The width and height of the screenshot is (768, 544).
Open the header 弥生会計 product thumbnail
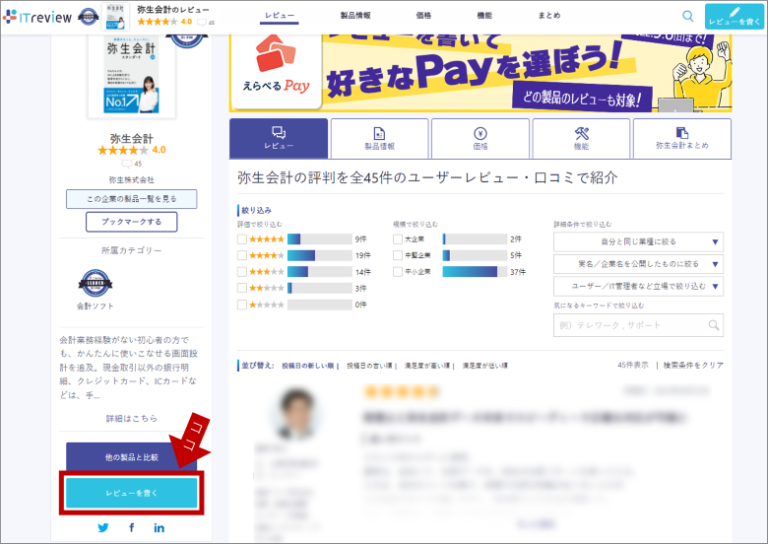pyautogui.click(x=116, y=17)
